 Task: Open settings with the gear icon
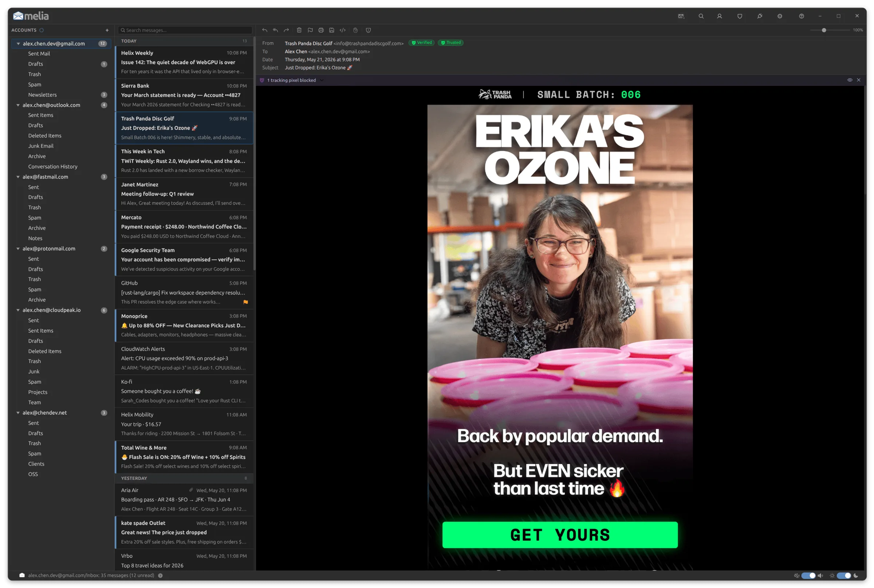click(780, 16)
